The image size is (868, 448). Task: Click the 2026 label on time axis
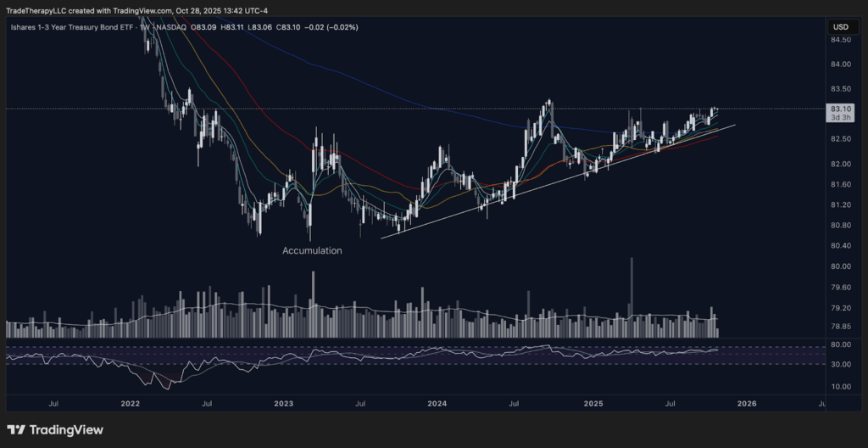748,405
